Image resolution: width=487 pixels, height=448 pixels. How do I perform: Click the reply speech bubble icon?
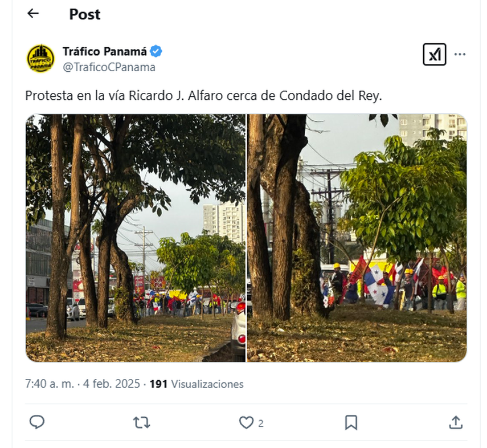[x=37, y=422]
